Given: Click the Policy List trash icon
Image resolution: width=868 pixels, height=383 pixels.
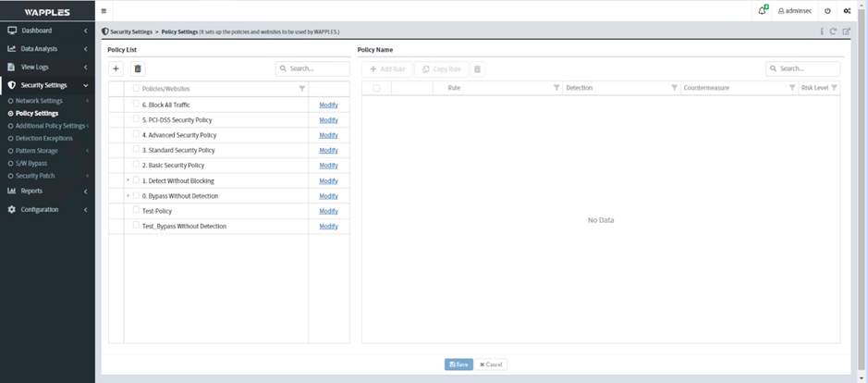Looking at the screenshot, I should click(138, 68).
